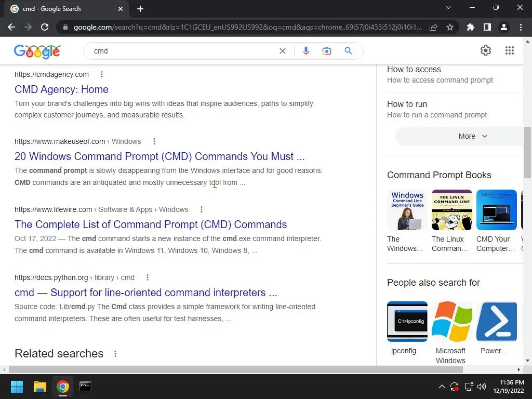
Task: View site info via the lock icon
Action: pyautogui.click(x=65, y=27)
